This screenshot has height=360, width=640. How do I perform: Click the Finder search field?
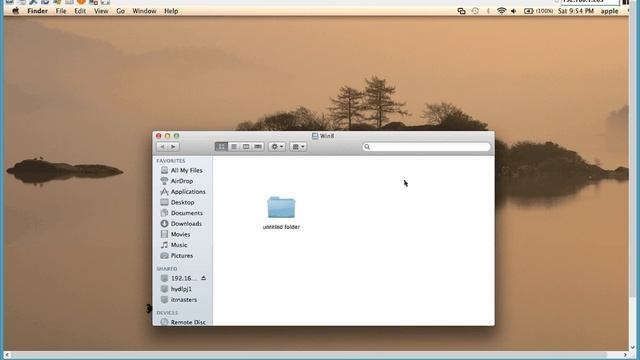point(426,147)
